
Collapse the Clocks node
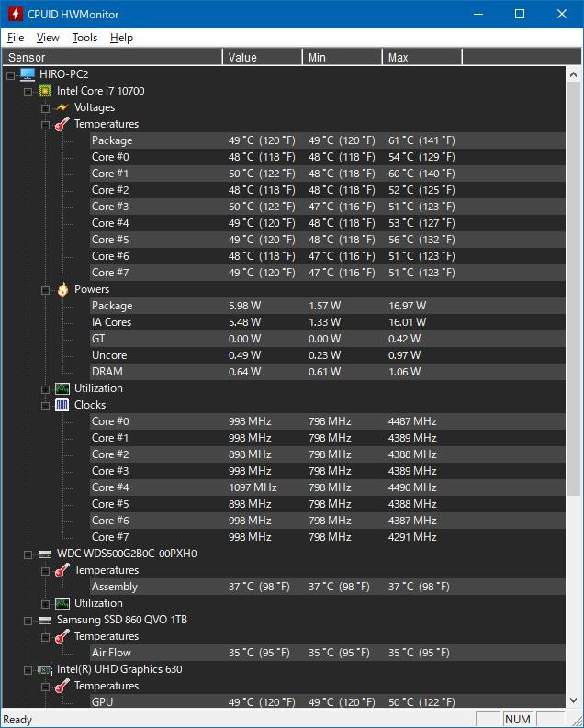[45, 407]
